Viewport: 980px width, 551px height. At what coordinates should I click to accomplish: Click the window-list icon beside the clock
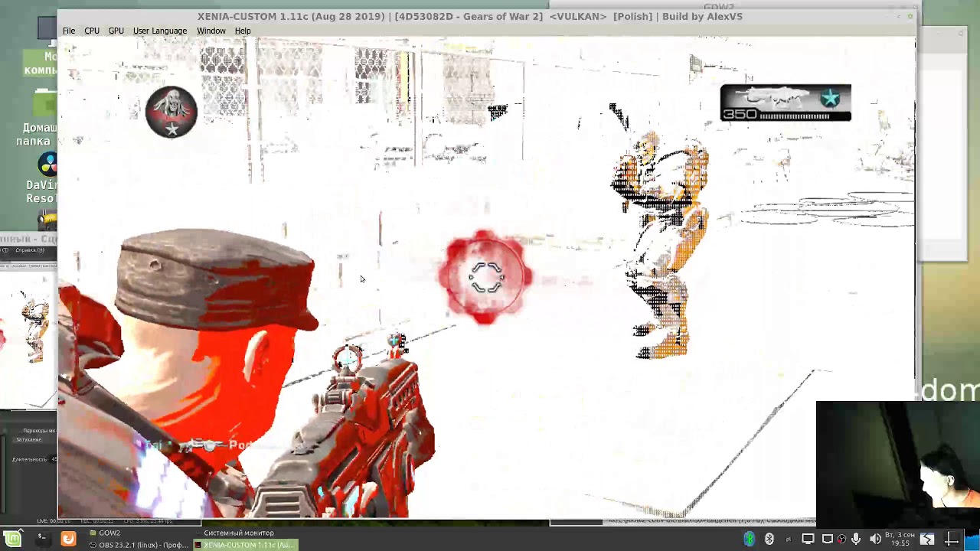928,539
